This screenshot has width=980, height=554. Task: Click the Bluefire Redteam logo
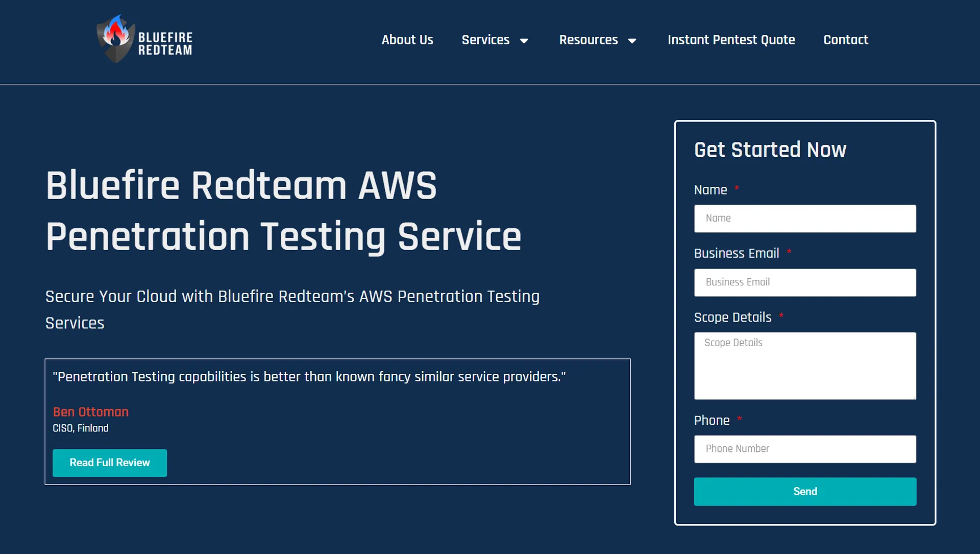(x=144, y=39)
